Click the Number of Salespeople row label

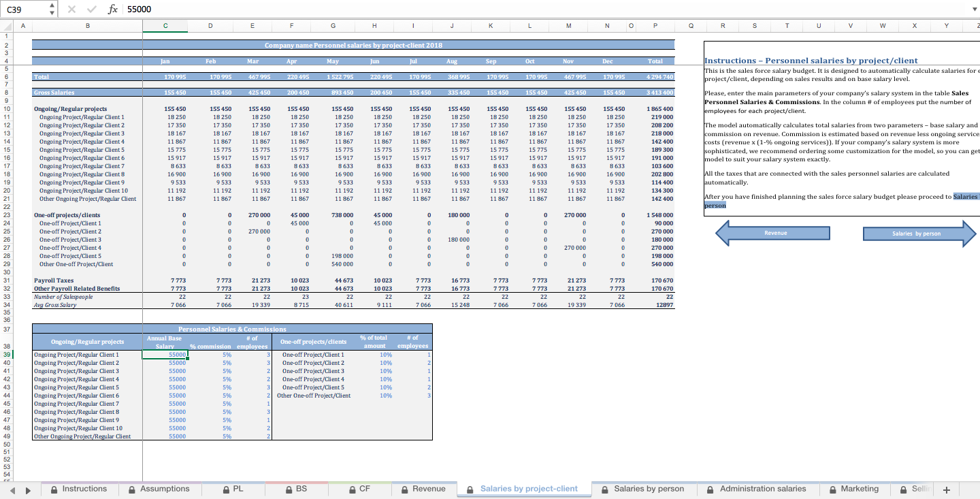click(x=63, y=297)
